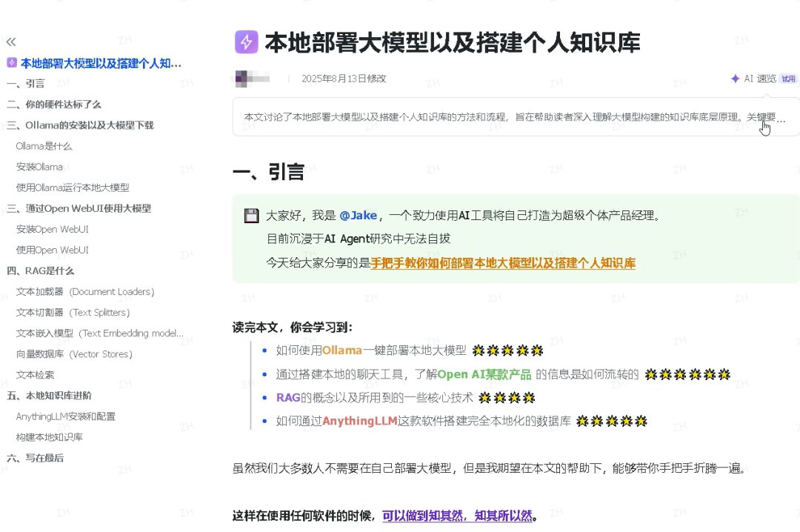Click the purple lightning document icon beside the title
This screenshot has height=532, width=800.
pos(246,42)
